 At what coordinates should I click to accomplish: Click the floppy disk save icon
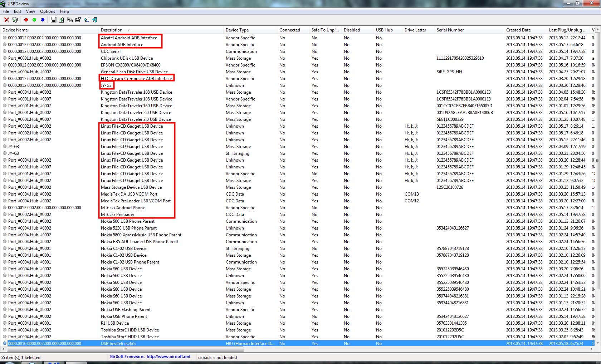53,20
